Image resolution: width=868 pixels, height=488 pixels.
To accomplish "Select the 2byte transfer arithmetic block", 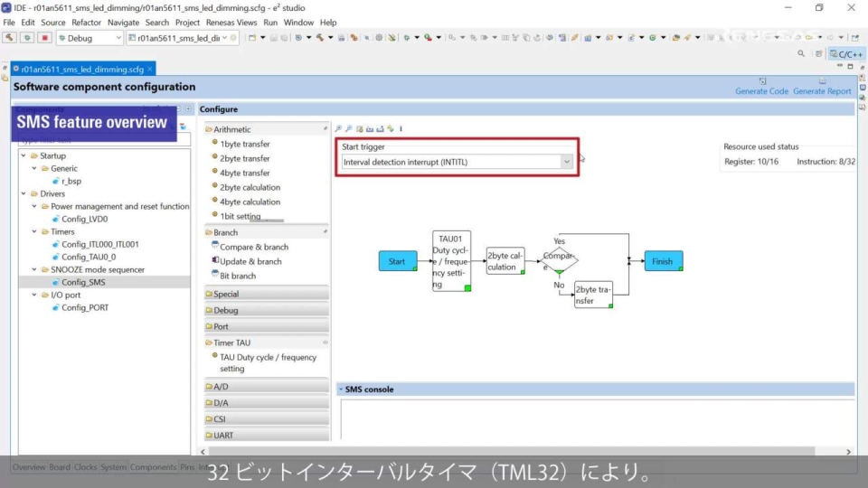I will [x=244, y=158].
